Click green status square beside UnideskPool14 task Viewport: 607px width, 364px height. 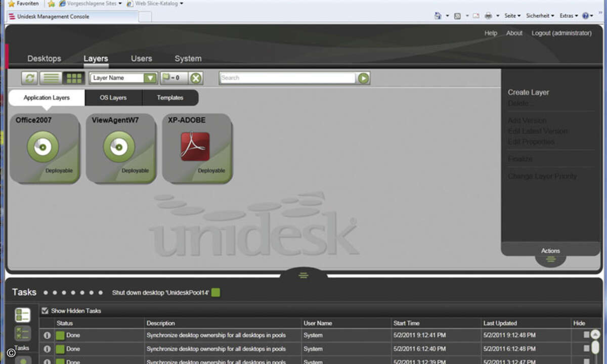[x=216, y=292]
